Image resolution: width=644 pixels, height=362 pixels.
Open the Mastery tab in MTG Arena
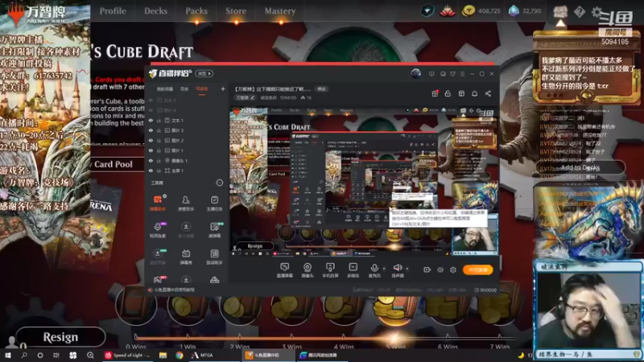point(280,11)
